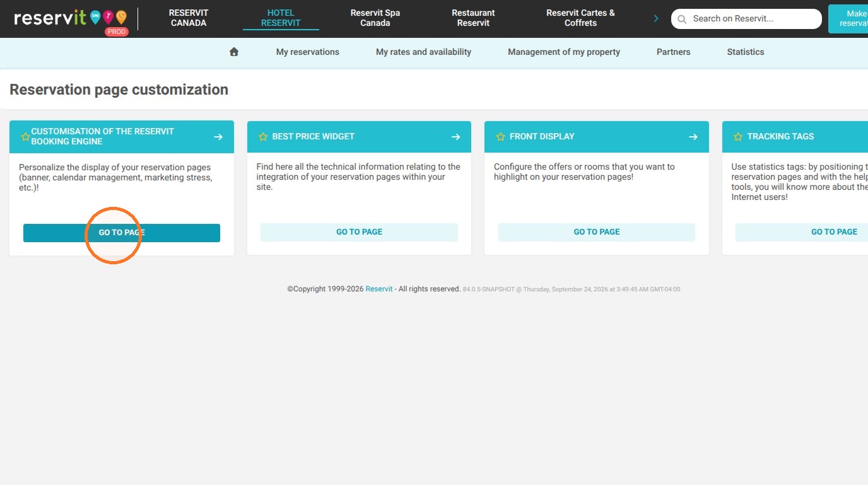Image resolution: width=868 pixels, height=485 pixels.
Task: Click the Search on Reservit field
Action: (746, 19)
